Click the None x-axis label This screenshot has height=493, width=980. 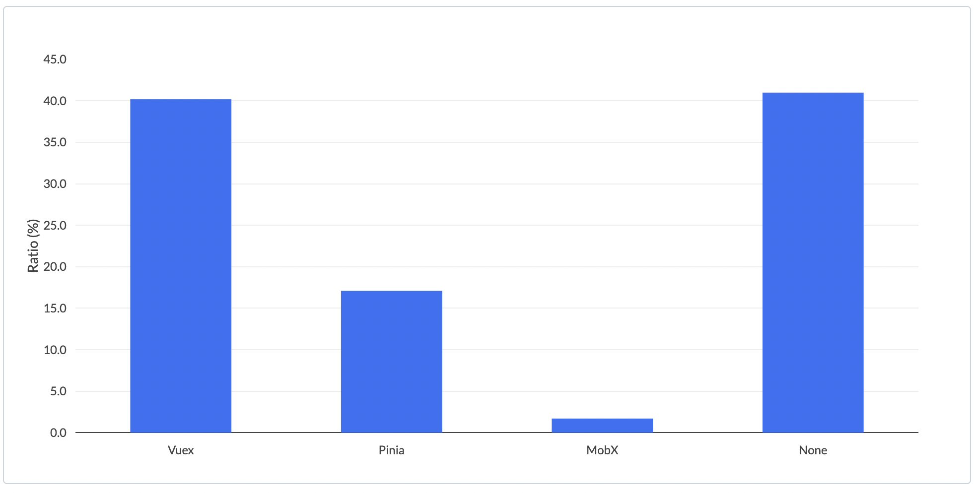point(813,450)
